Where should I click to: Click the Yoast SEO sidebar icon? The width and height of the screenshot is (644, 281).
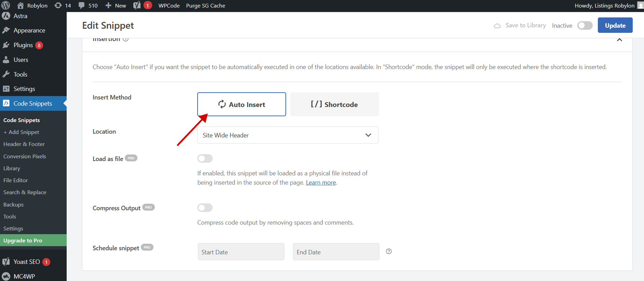6,262
